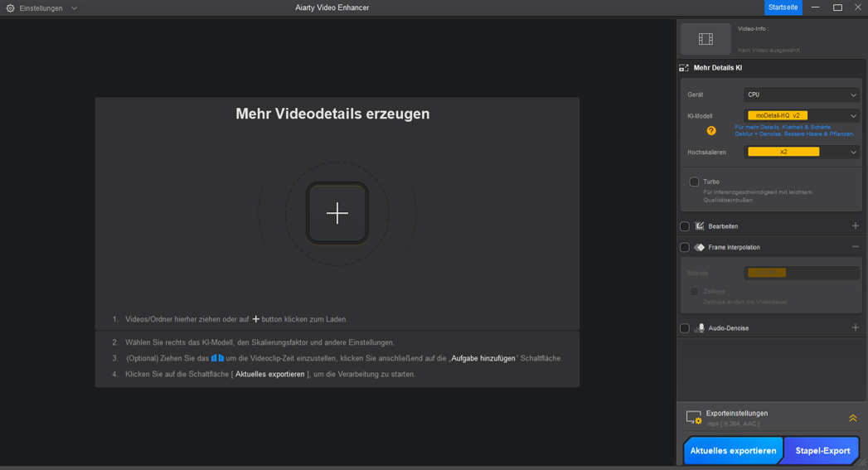Screen dimensions: 868x470
Task: Click 'Aufgabe hinzufügen' text in step 3
Action: click(x=482, y=359)
